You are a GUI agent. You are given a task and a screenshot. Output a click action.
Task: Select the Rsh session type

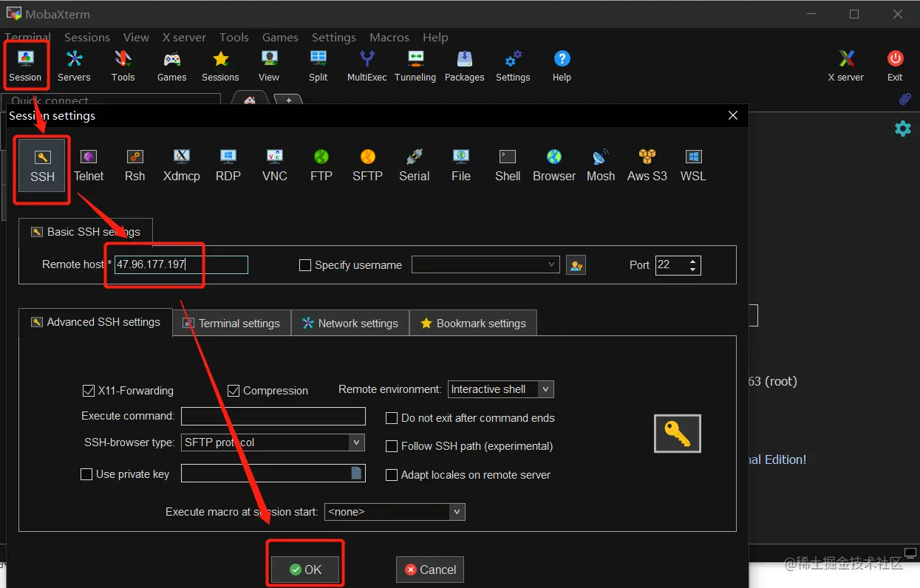[x=134, y=165]
